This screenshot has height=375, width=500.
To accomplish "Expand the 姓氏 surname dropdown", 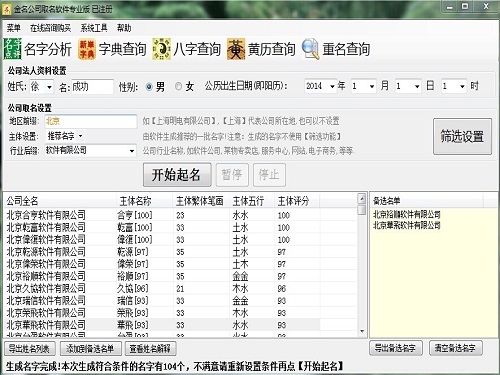I will (x=49, y=87).
